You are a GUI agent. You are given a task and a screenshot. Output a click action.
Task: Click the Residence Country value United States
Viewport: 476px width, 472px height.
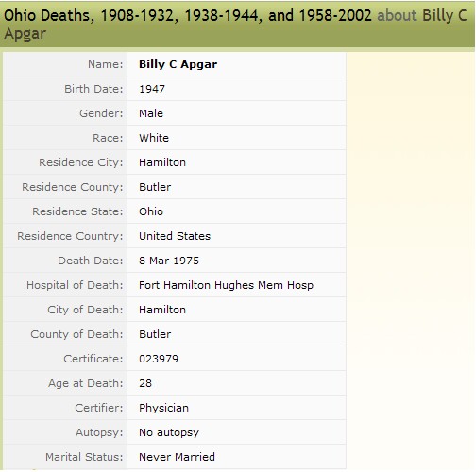pyautogui.click(x=175, y=236)
